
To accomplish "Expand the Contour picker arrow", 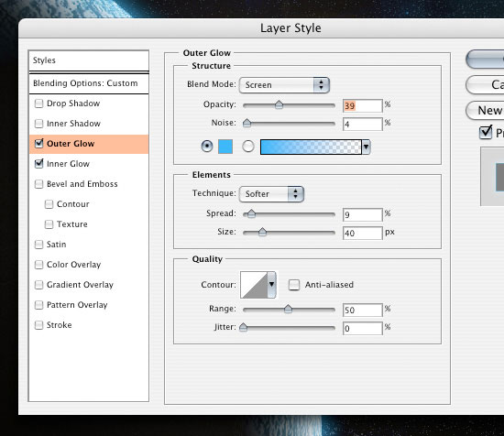I will (x=271, y=285).
